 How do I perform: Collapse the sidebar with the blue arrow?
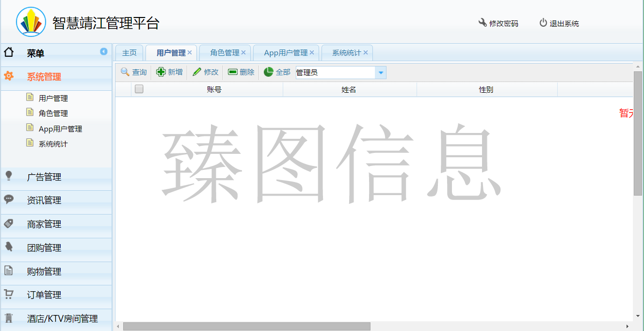click(x=104, y=51)
